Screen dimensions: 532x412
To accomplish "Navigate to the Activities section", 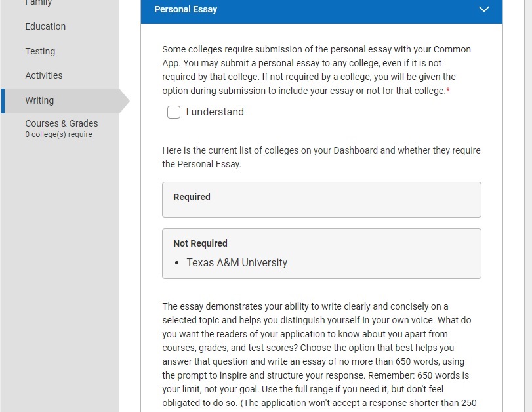I will pyautogui.click(x=44, y=75).
